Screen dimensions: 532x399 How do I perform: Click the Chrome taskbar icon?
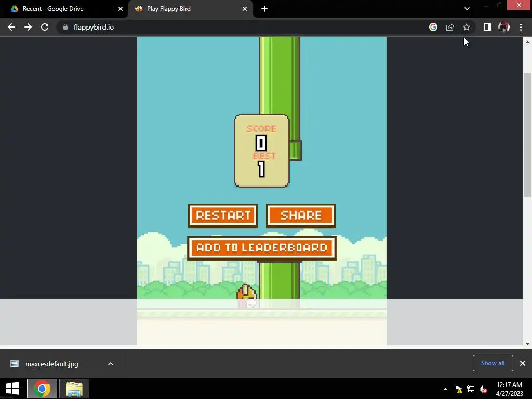[x=42, y=389]
